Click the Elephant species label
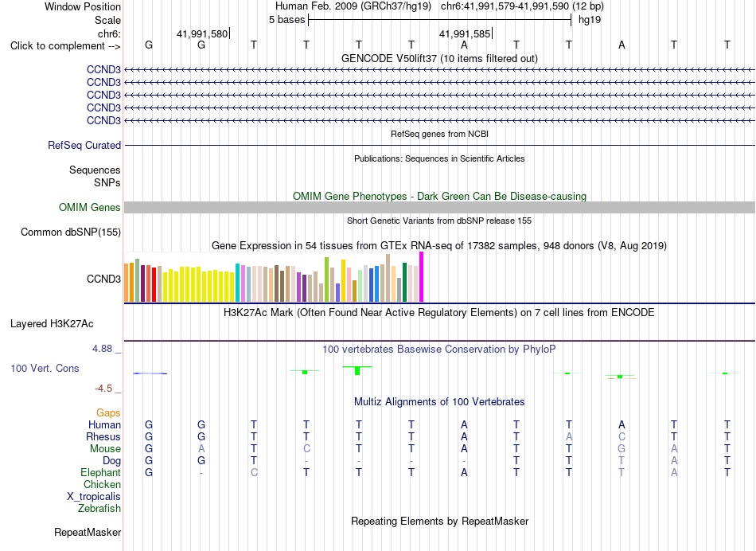 (x=100, y=472)
